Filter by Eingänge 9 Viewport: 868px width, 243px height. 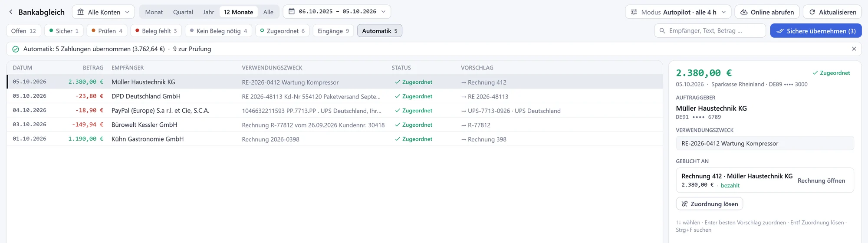pyautogui.click(x=333, y=31)
